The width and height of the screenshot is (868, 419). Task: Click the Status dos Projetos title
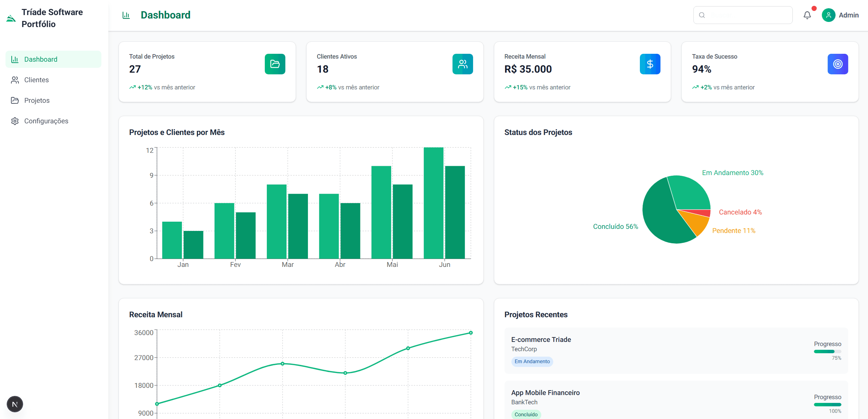538,133
